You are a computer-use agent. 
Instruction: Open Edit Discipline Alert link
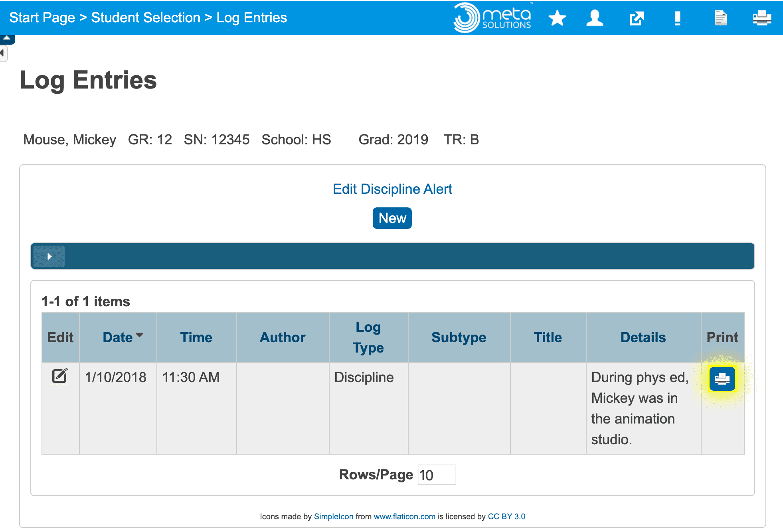[x=392, y=189]
